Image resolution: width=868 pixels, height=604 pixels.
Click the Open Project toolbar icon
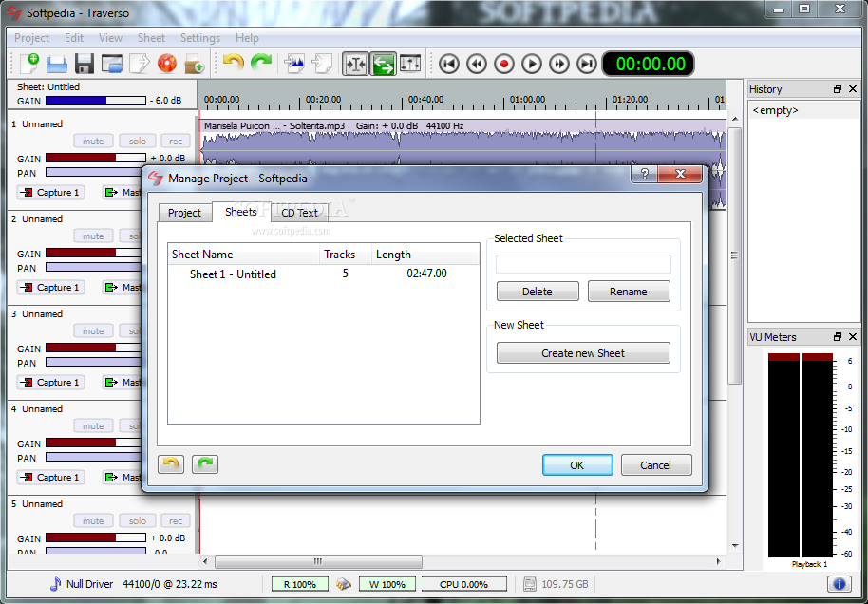(x=56, y=64)
